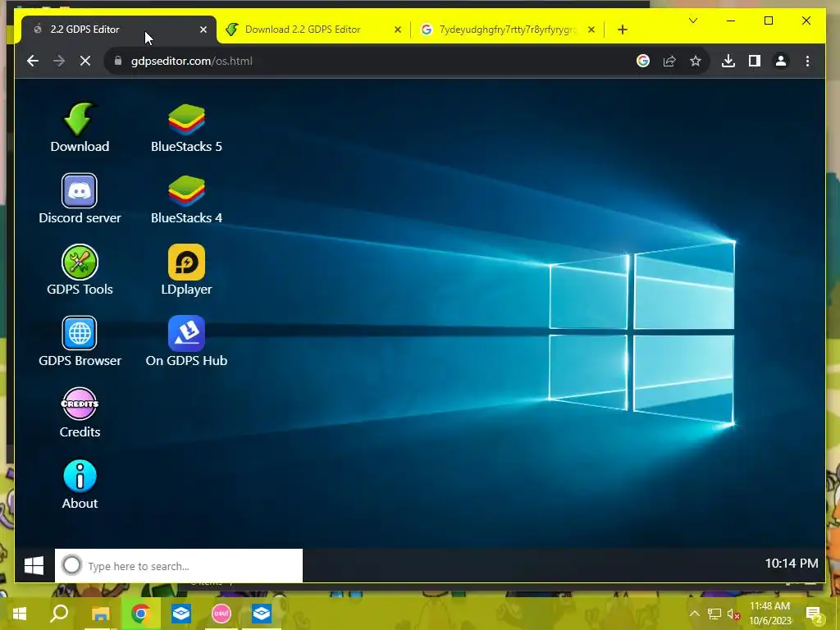Focus the 'Type here to search...' field
Screen dimensions: 840x630
pos(178,566)
